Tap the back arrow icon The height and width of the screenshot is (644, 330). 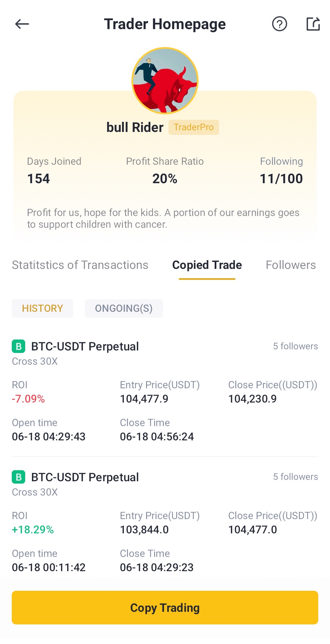22,24
